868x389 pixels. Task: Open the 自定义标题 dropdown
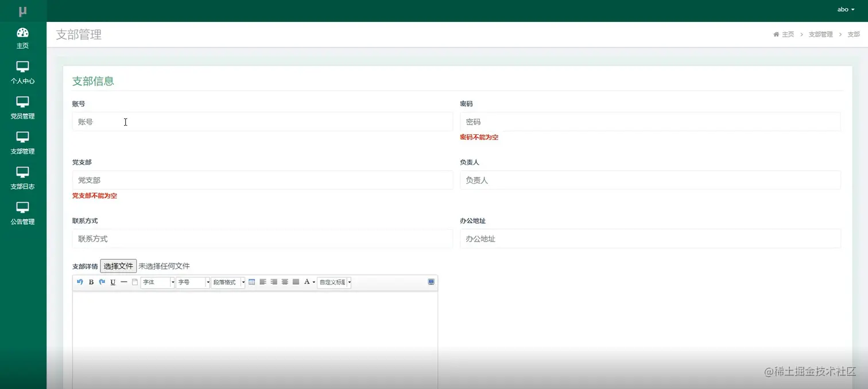[334, 282]
